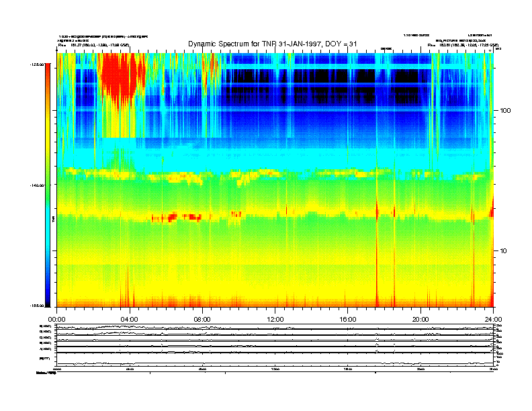Image resolution: width=532 pixels, height=411 pixels.
Task: Click the "Dynamic Spectrum for TNR 31-JAN-1997" title
Action: point(273,44)
